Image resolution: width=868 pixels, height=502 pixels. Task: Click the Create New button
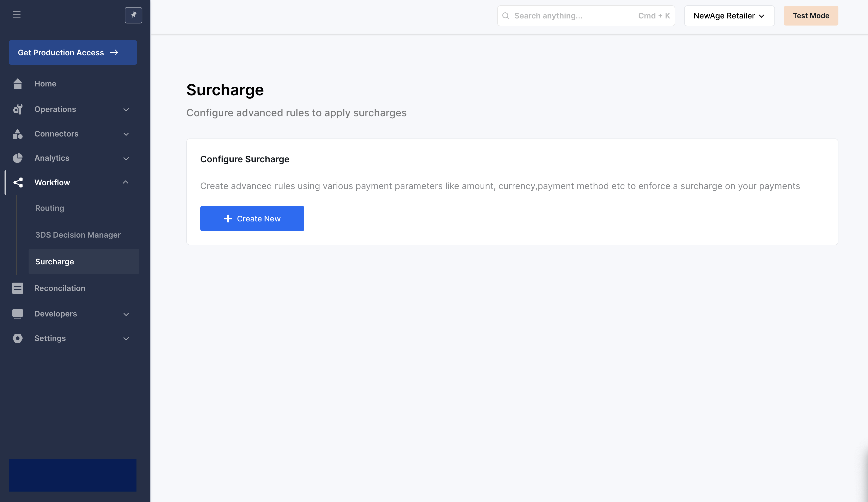coord(252,219)
